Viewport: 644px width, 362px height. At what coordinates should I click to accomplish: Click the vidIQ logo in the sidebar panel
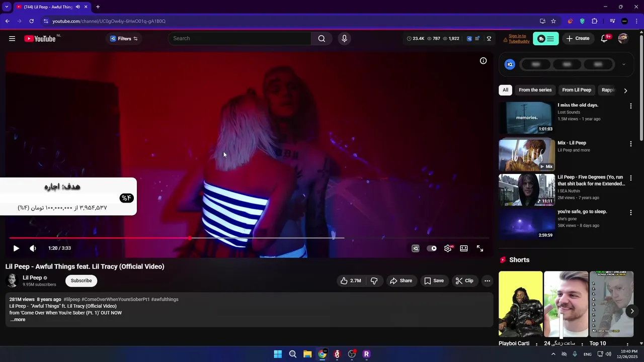click(x=510, y=64)
